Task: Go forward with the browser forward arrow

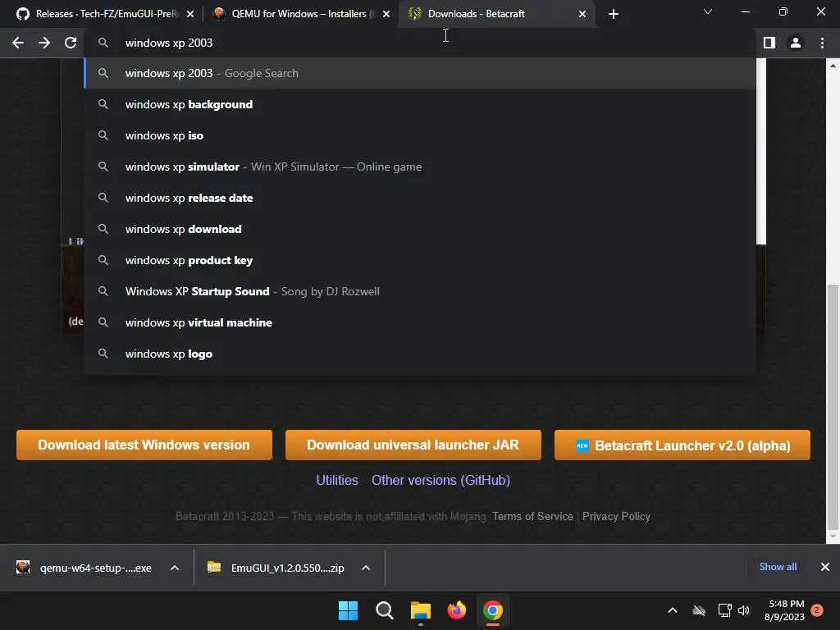Action: tap(44, 43)
